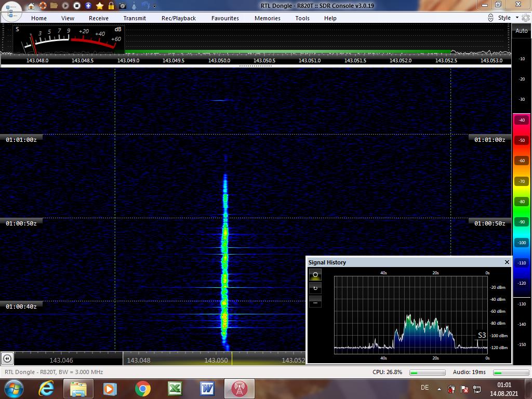This screenshot has height=399, width=532.
Task: Stop the radio with the stop icon
Action: (x=77, y=6)
